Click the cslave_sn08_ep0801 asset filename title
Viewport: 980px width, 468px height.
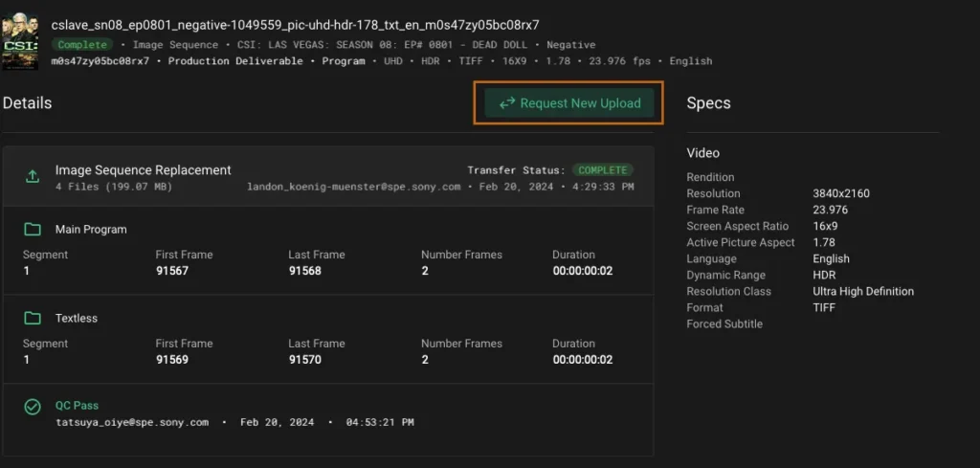[295, 25]
